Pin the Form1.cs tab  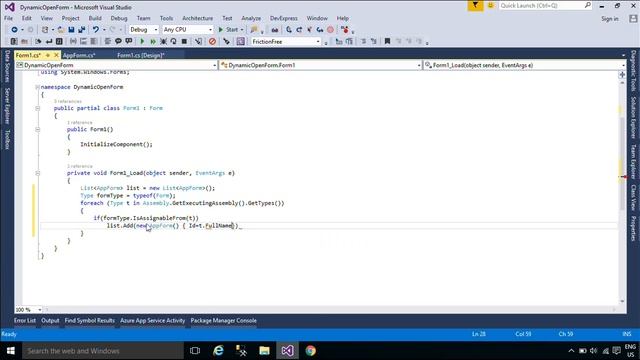[x=48, y=55]
